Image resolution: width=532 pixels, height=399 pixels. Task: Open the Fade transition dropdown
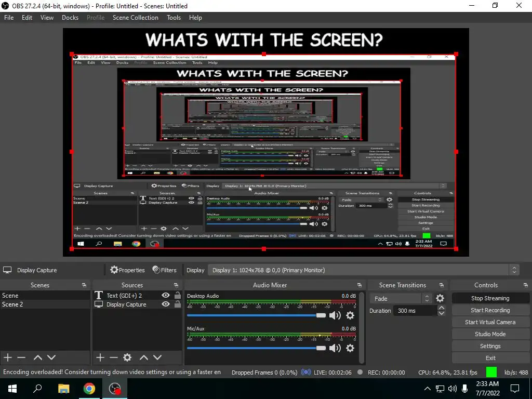(x=401, y=299)
